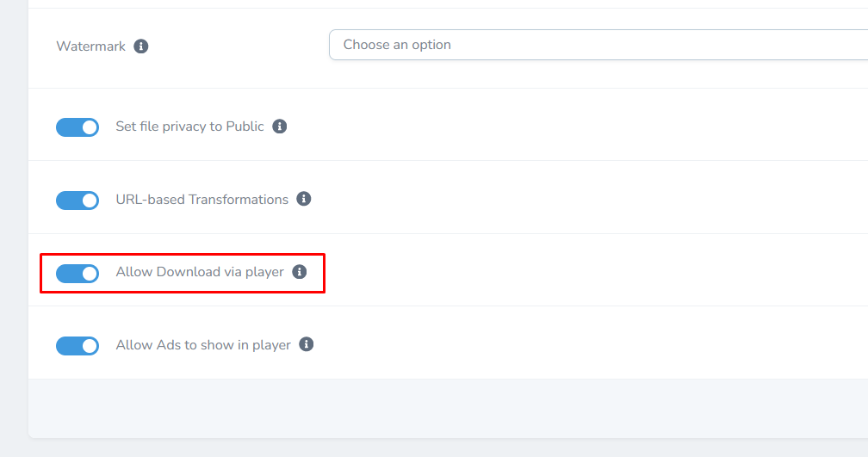Click the 'Allow Ads to show in player' label
The image size is (868, 457).
203,345
